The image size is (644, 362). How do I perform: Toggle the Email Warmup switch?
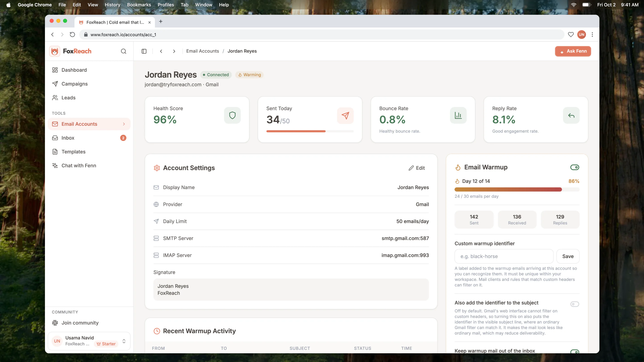pyautogui.click(x=575, y=167)
